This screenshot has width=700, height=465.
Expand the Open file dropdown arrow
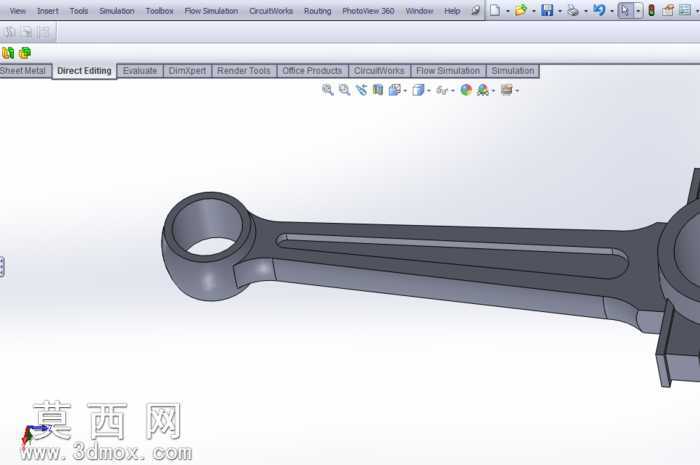tap(533, 11)
